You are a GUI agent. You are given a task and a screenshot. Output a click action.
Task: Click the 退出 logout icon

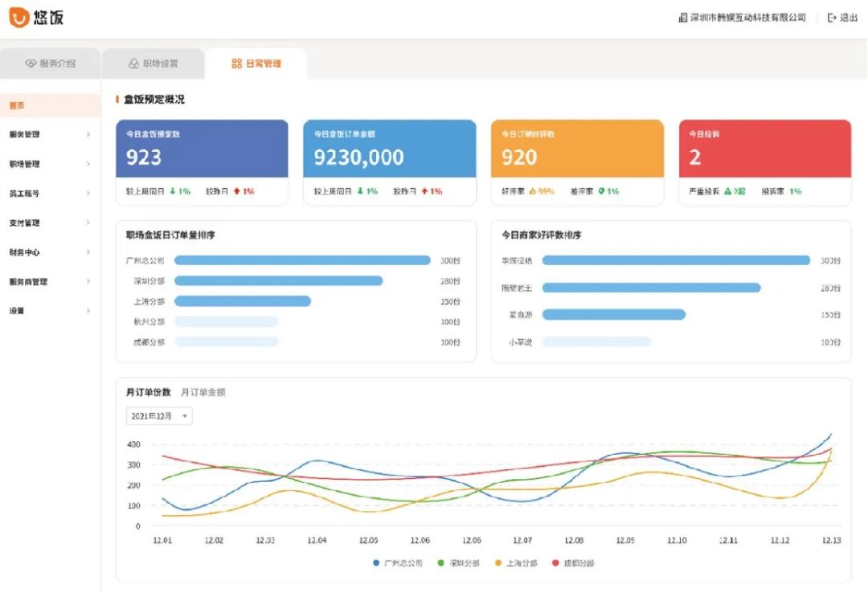tap(832, 18)
